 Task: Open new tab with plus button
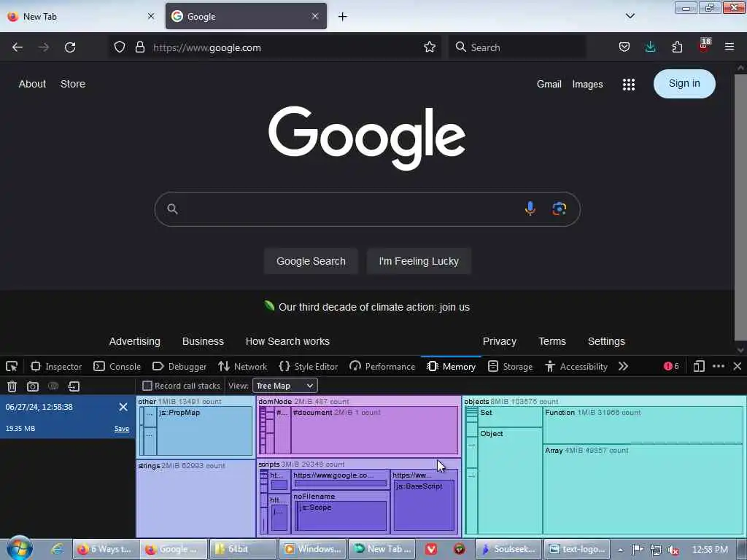342,17
